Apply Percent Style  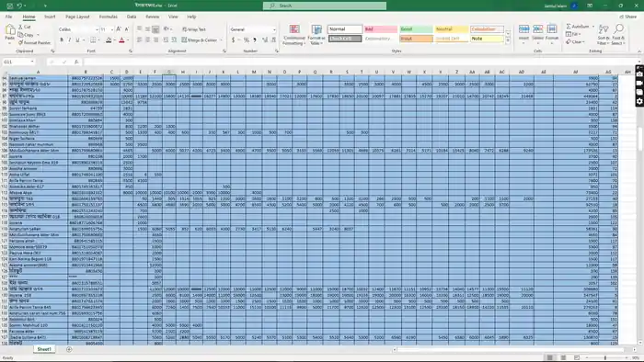click(x=247, y=40)
